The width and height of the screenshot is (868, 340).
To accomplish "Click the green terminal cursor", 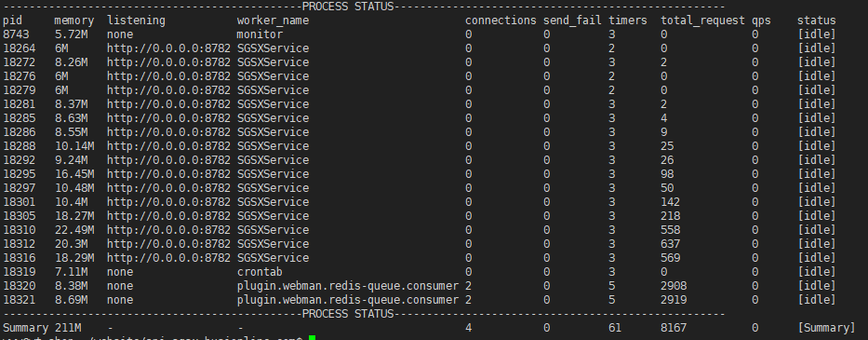I will tap(313, 338).
